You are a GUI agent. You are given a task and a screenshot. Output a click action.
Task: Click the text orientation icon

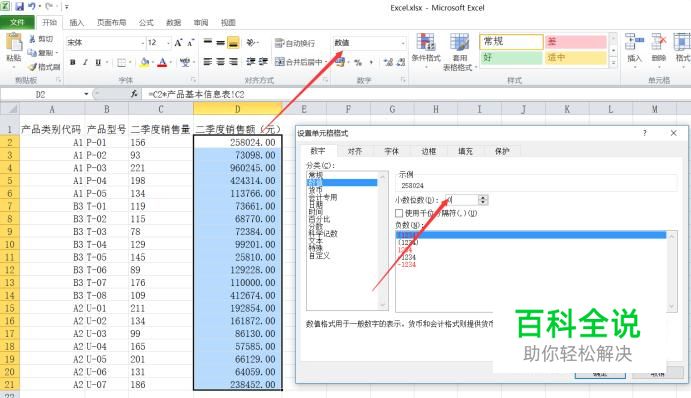coord(251,43)
